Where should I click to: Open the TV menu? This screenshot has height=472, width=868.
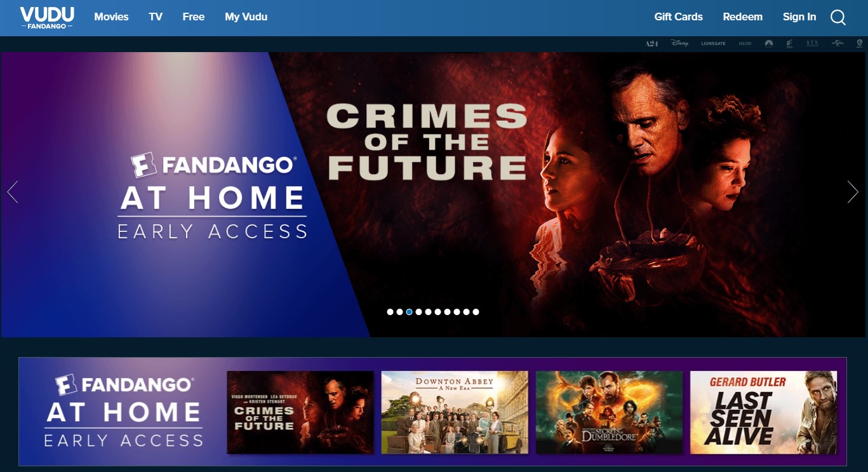(x=156, y=17)
